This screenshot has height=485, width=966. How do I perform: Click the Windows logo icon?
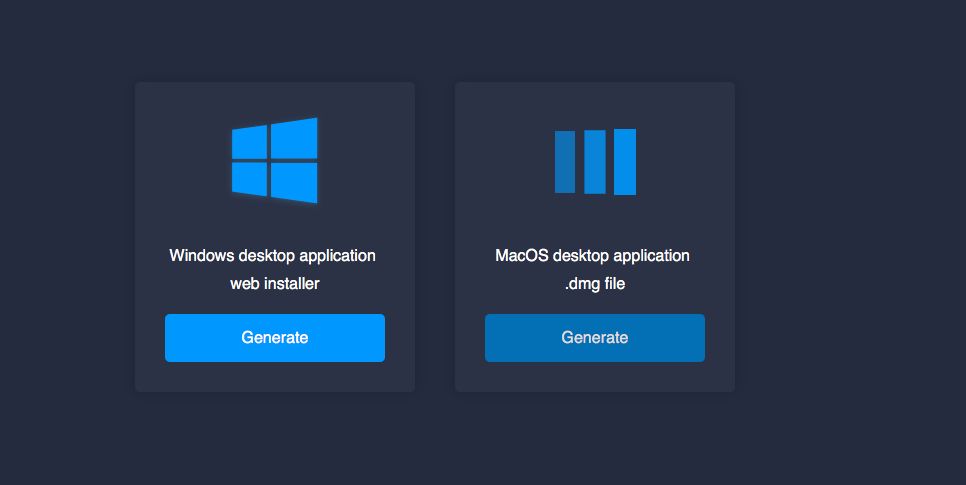tap(275, 160)
